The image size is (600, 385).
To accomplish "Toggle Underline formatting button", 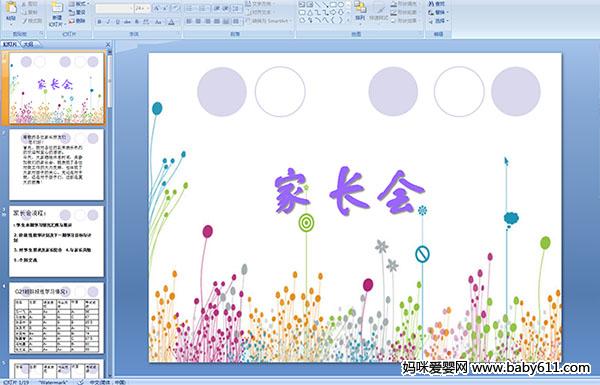I will pyautogui.click(x=117, y=22).
